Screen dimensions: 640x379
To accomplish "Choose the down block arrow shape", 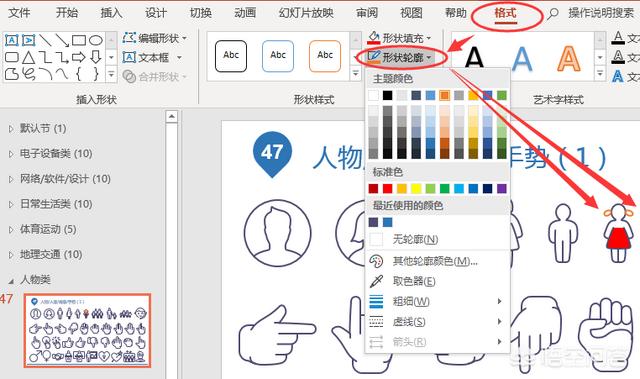I will point(96,57).
